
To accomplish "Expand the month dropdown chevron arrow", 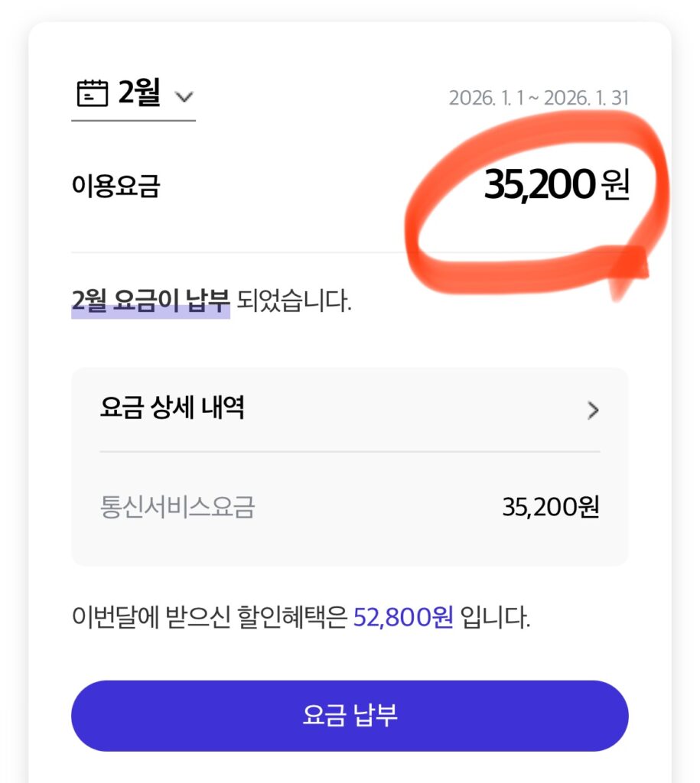I will 184,97.
